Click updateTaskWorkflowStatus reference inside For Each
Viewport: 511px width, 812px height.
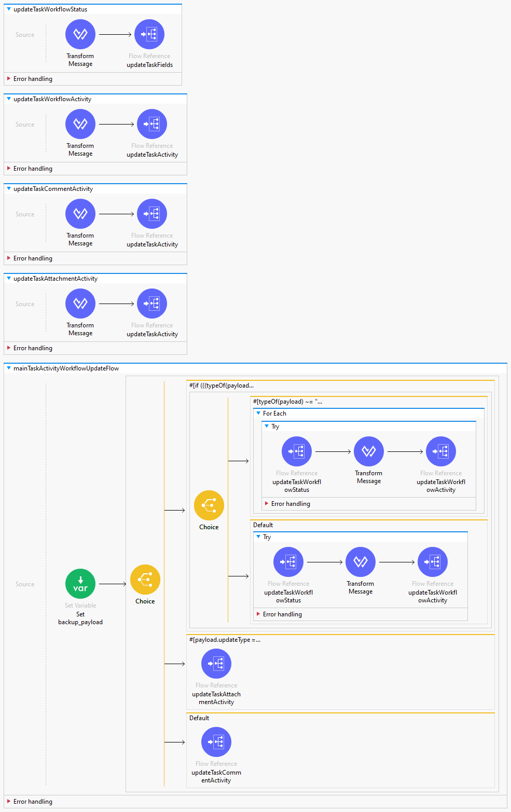(296, 451)
